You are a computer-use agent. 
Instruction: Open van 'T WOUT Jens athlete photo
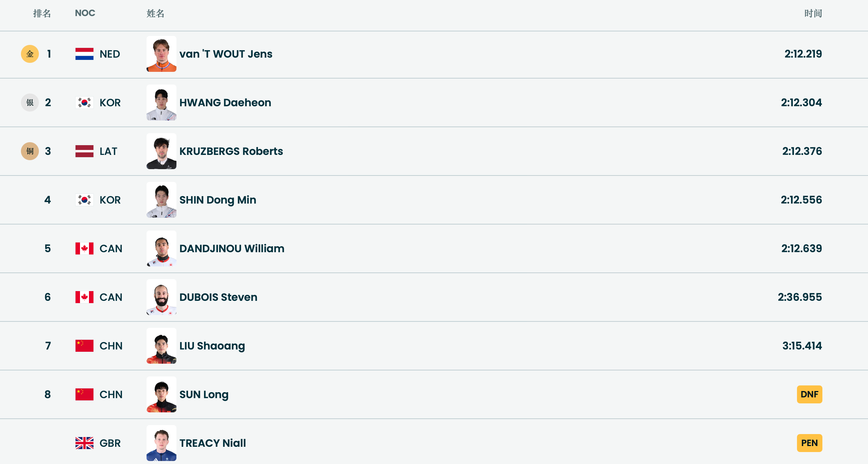[x=161, y=54]
